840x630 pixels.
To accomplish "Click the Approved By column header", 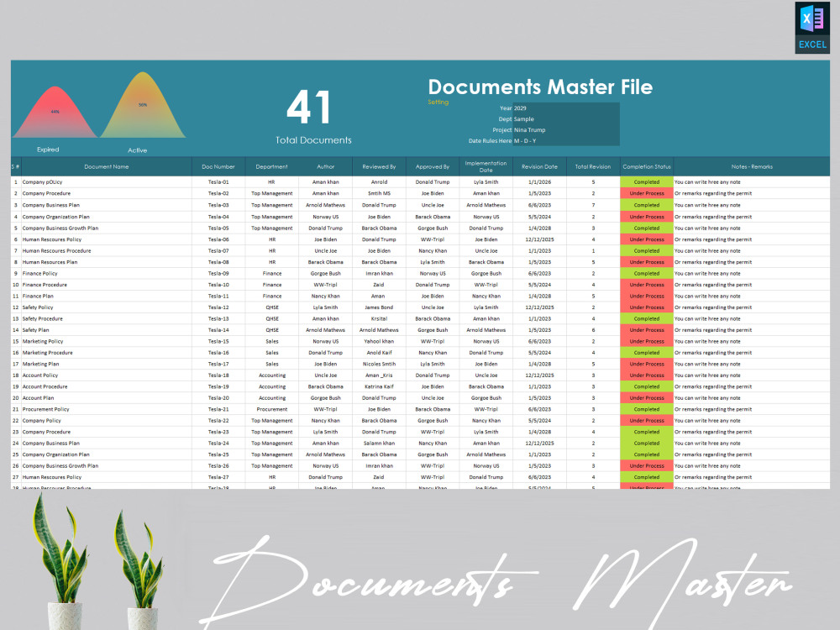I will point(433,166).
